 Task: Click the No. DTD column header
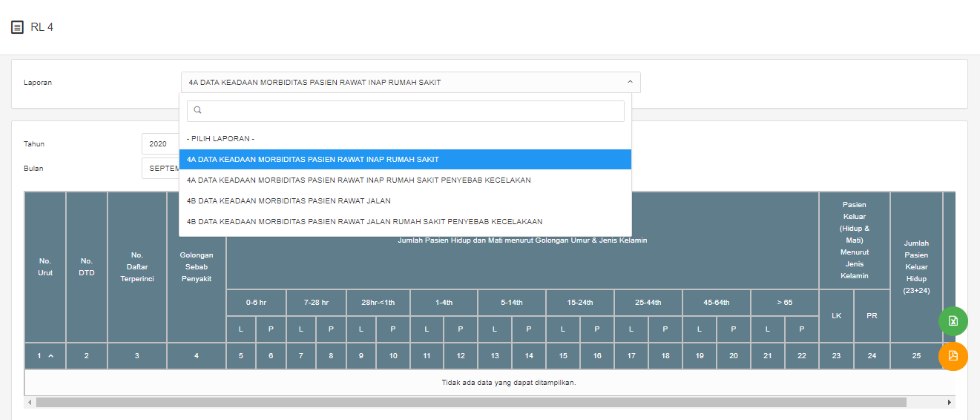point(86,267)
